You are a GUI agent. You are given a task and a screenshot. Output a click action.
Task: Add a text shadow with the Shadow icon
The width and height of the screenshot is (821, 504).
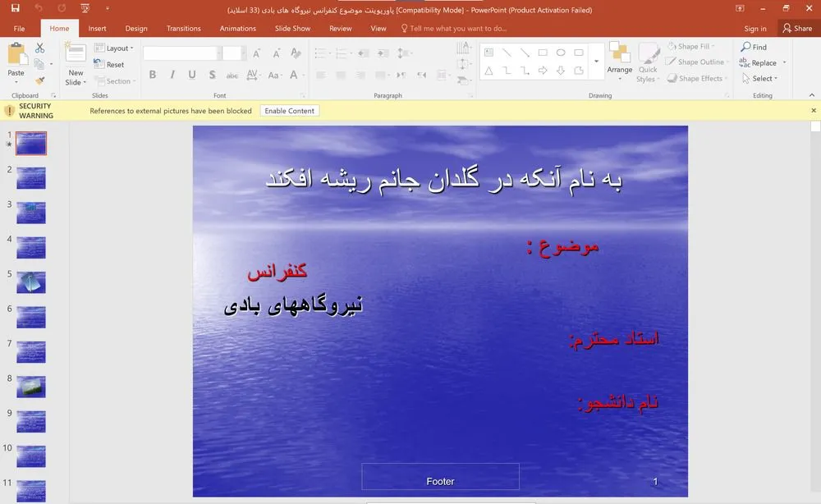pyautogui.click(x=212, y=74)
